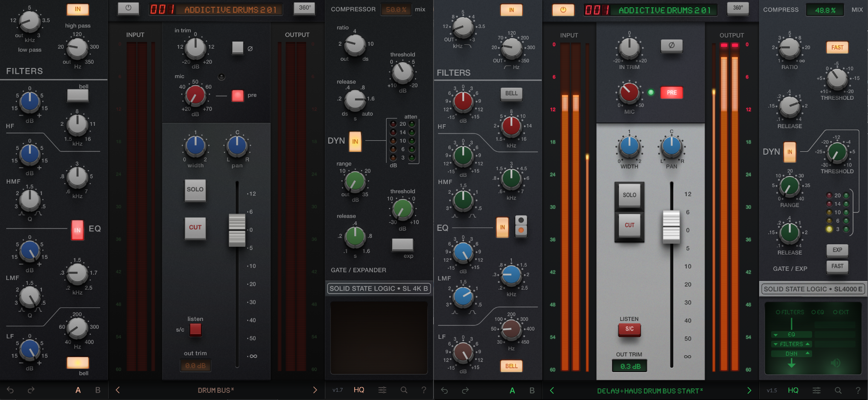Viewport: 868px width, 400px height.
Task: Switch to A state in SL 4K B
Action: [78, 390]
